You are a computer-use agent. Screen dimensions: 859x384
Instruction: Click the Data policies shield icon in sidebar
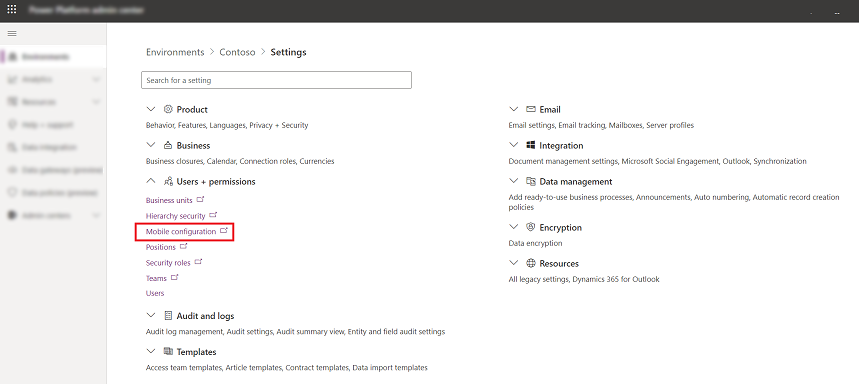pyautogui.click(x=12, y=193)
